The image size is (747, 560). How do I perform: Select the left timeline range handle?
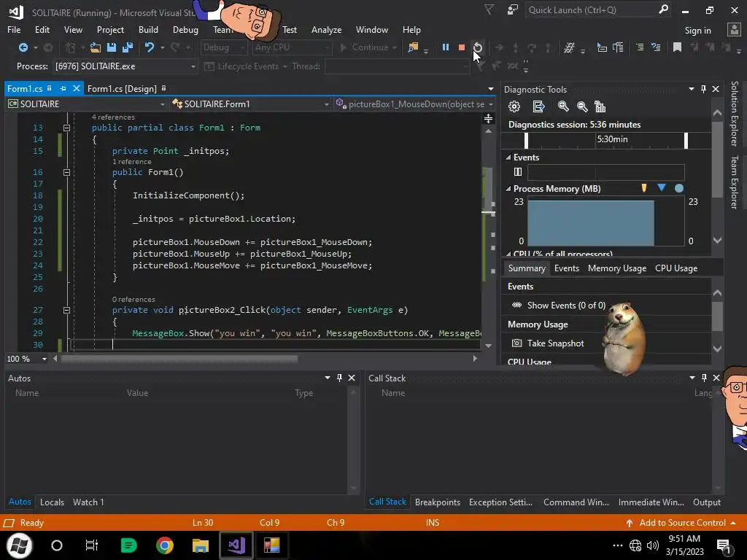tap(526, 140)
